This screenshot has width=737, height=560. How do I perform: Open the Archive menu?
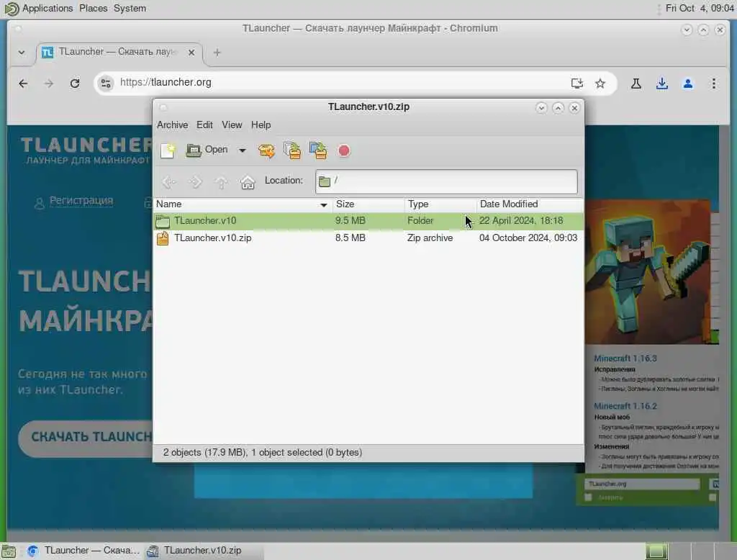pyautogui.click(x=172, y=125)
